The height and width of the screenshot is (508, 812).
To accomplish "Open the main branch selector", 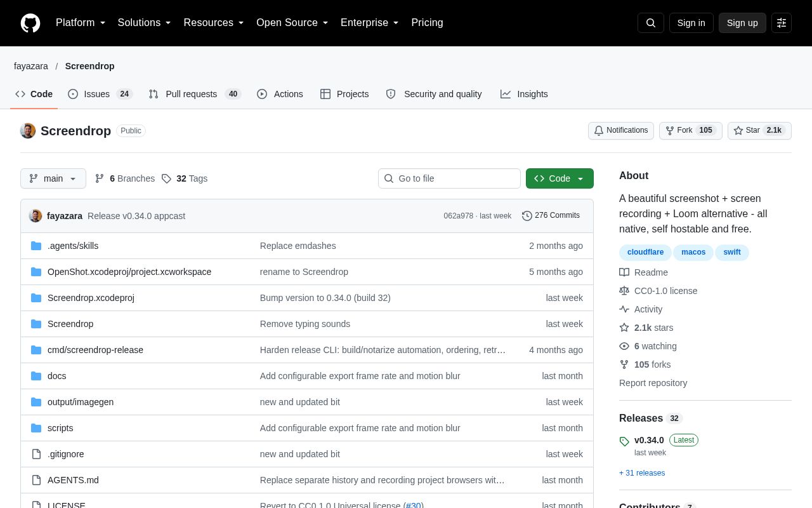I will [x=53, y=178].
